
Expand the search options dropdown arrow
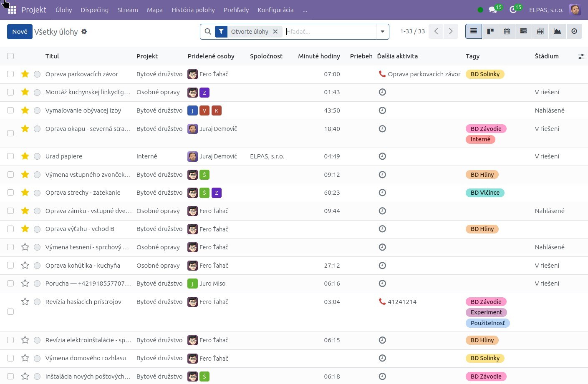(383, 32)
